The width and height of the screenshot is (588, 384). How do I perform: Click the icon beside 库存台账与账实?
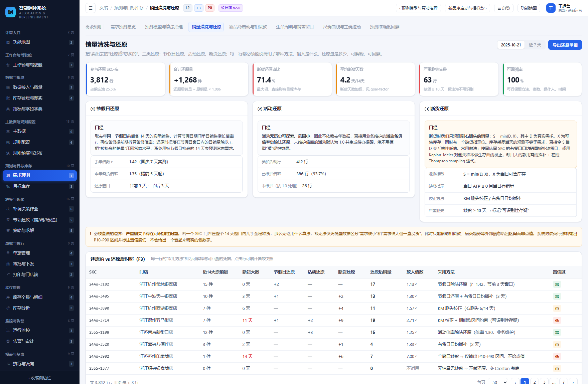[x=8, y=98]
